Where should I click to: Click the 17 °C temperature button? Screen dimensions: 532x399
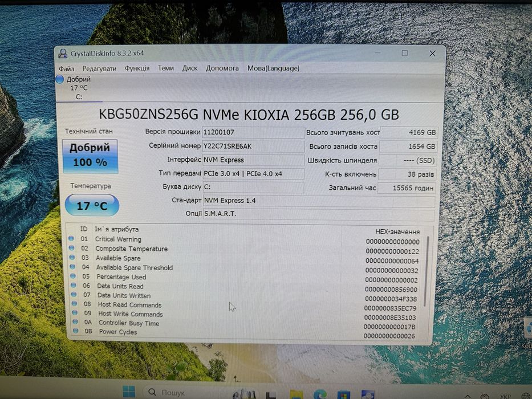[x=92, y=205]
